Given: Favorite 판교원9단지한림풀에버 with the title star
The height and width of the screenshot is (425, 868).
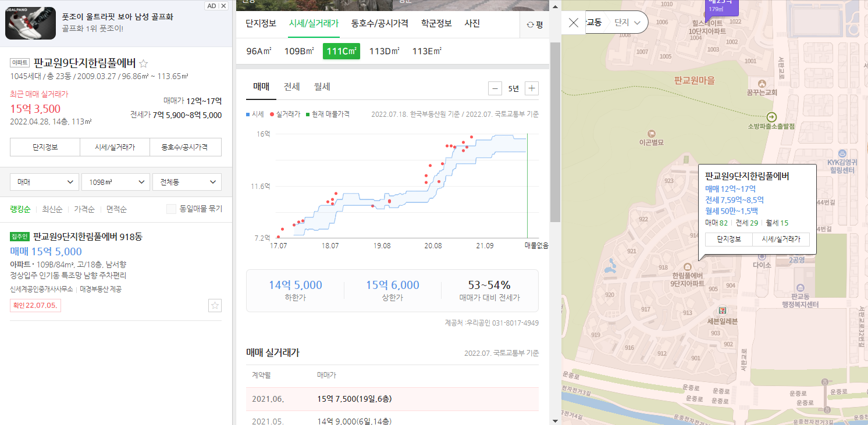Looking at the screenshot, I should point(144,63).
